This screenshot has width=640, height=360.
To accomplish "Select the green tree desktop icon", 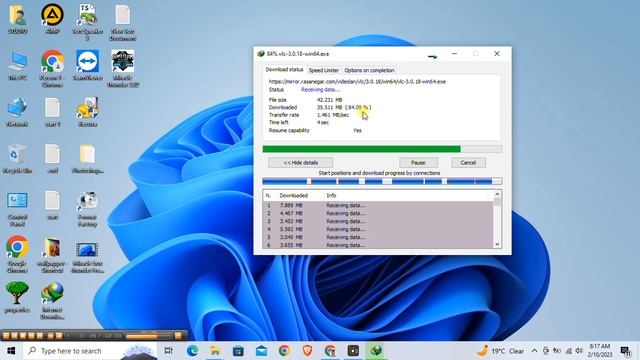I will point(17,297).
